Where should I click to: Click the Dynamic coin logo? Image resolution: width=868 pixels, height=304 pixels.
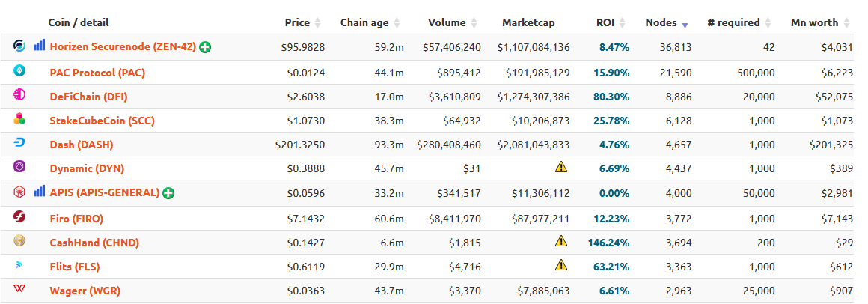click(x=19, y=166)
